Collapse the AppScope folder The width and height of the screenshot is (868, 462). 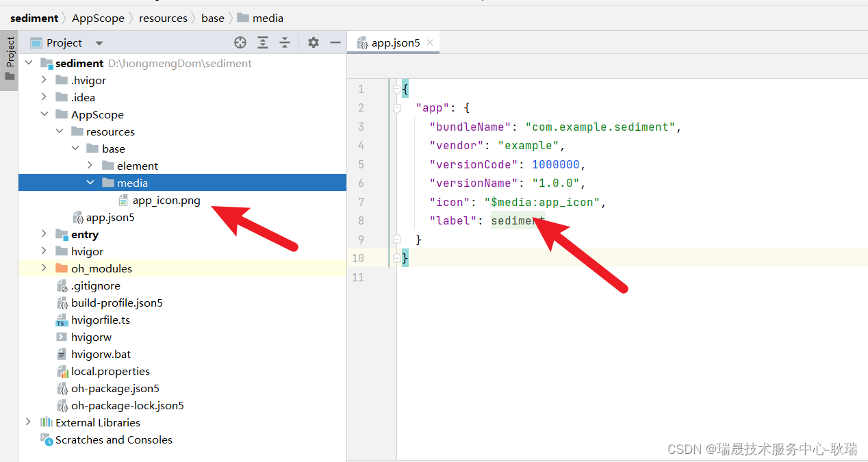44,115
